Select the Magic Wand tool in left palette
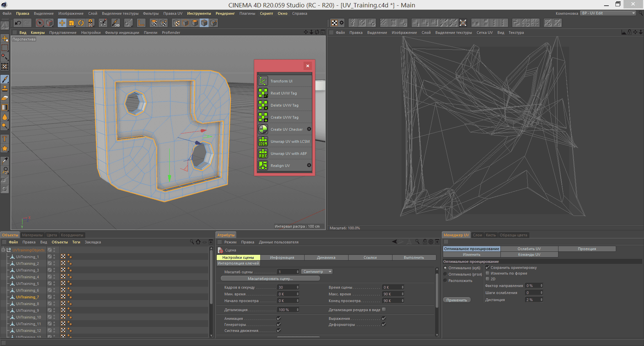Image resolution: width=644 pixels, height=346 pixels. [x=5, y=57]
